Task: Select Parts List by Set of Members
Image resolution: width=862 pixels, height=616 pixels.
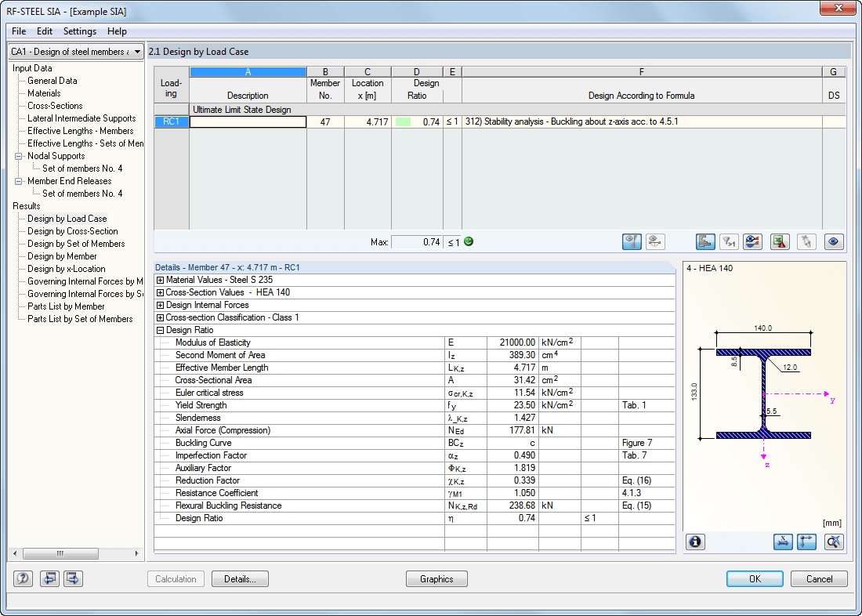Action: pyautogui.click(x=80, y=320)
